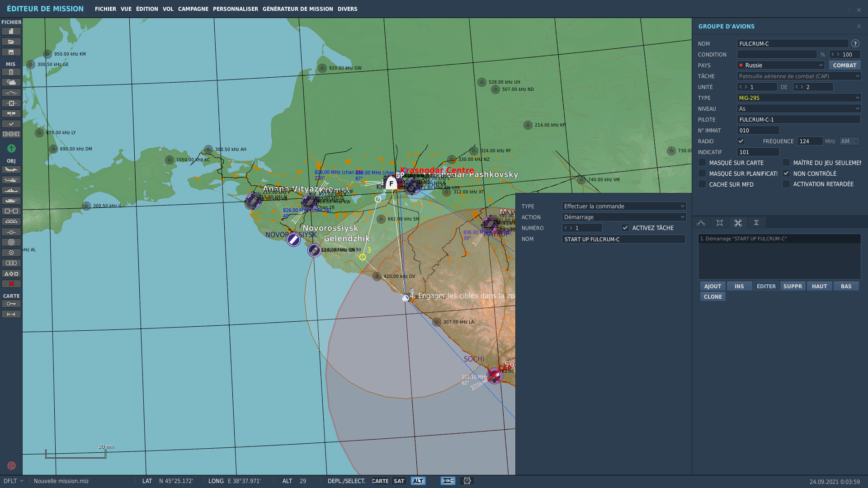Toggle the RADIO checkbox
This screenshot has width=868, height=488.
741,141
